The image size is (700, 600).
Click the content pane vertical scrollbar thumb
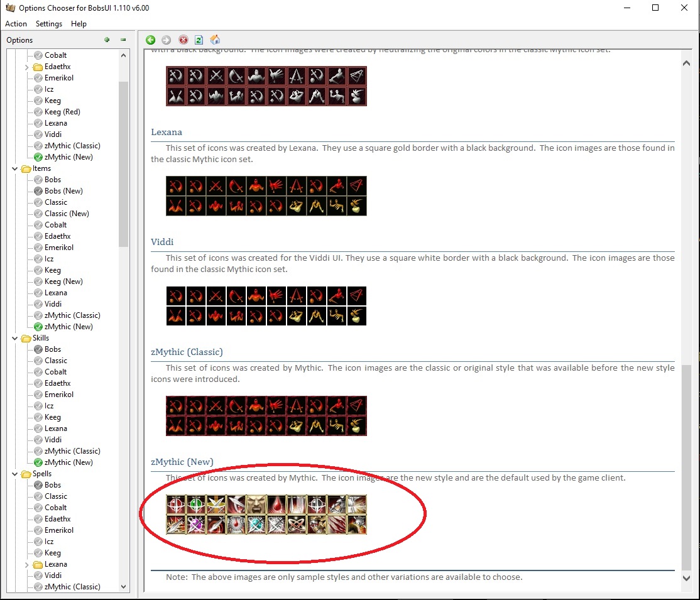(x=686, y=465)
